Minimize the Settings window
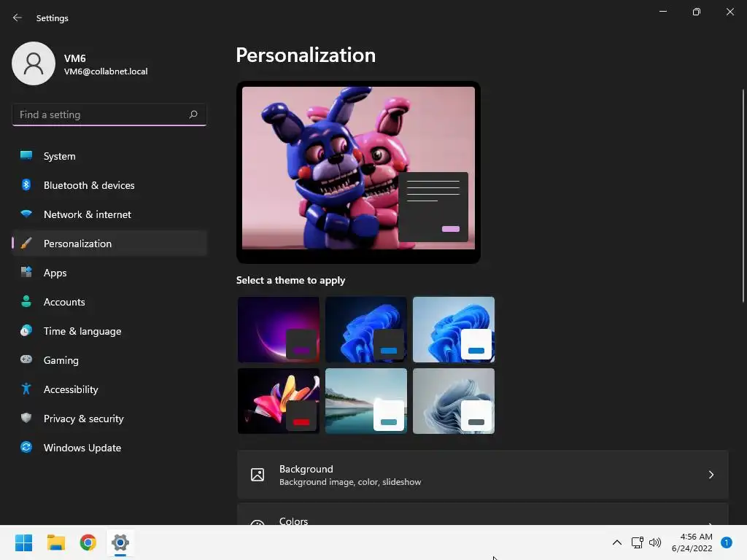The image size is (747, 560). coord(662,12)
